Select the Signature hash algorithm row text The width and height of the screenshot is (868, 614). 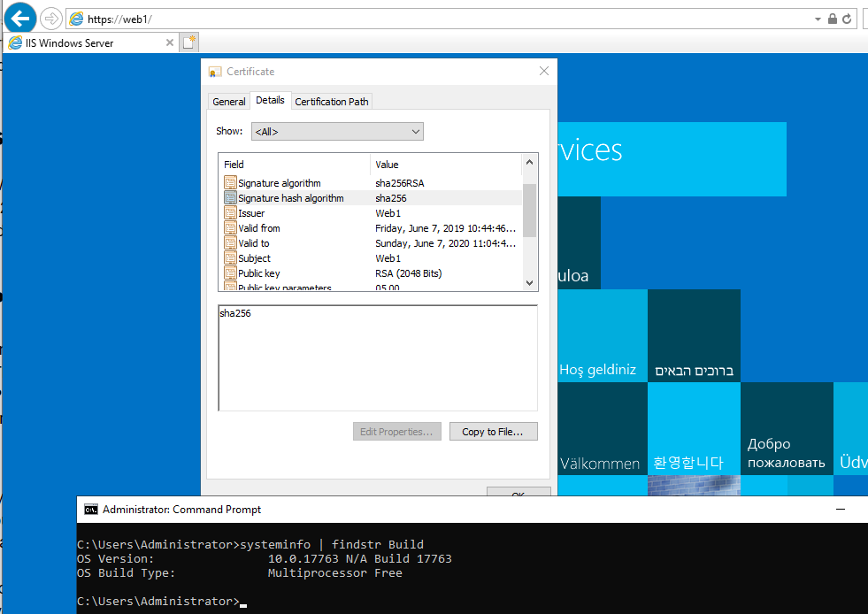coord(290,198)
